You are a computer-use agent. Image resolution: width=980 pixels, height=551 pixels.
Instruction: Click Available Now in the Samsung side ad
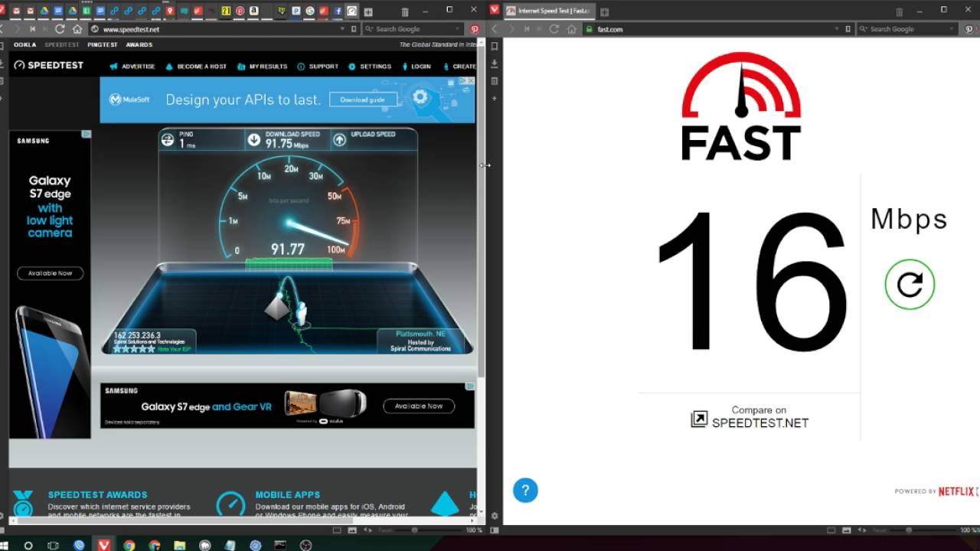[50, 273]
